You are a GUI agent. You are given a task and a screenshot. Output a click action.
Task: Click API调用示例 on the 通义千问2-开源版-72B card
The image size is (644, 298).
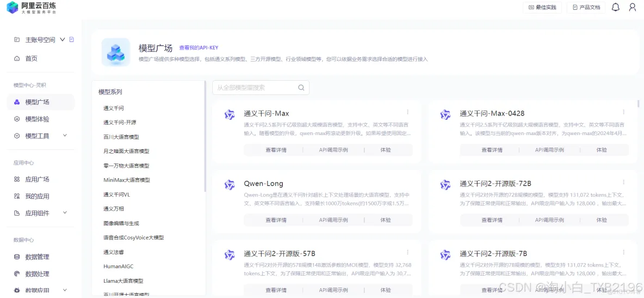[x=549, y=220]
